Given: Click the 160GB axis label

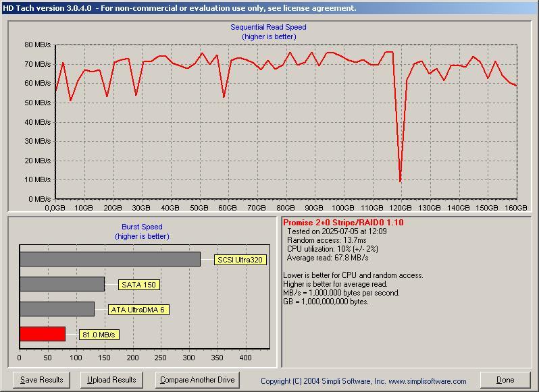Looking at the screenshot, I should tap(515, 208).
